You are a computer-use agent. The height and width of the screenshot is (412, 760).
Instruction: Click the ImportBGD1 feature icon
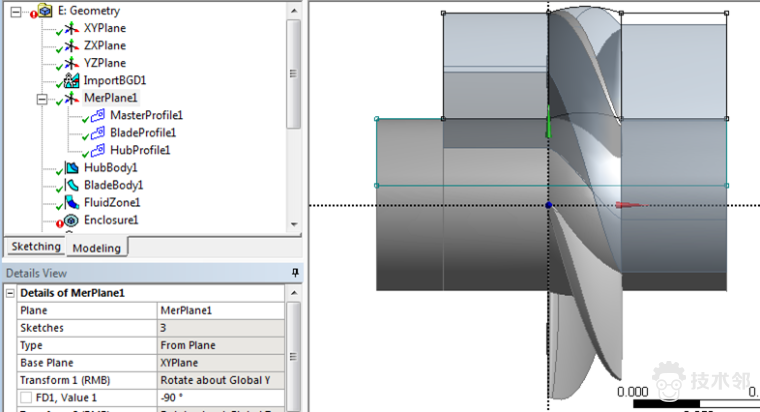coord(71,80)
